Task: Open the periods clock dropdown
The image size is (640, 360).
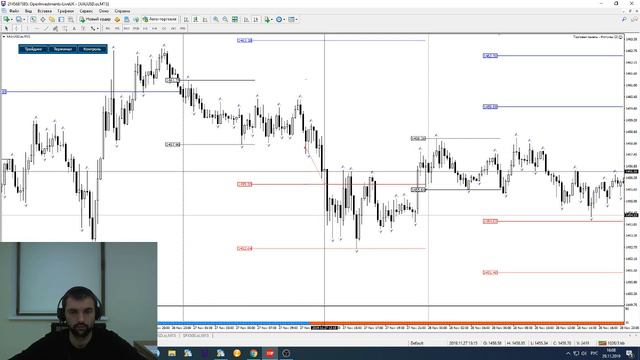Action: [280, 19]
